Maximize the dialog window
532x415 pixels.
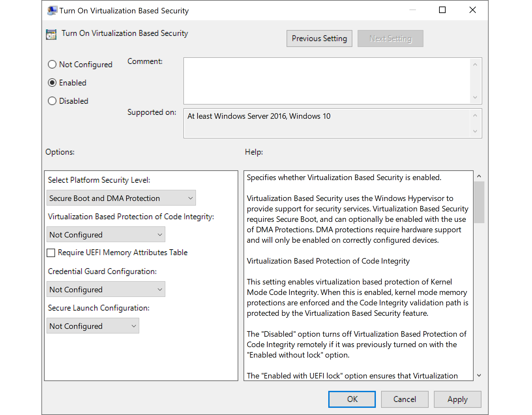[442, 10]
